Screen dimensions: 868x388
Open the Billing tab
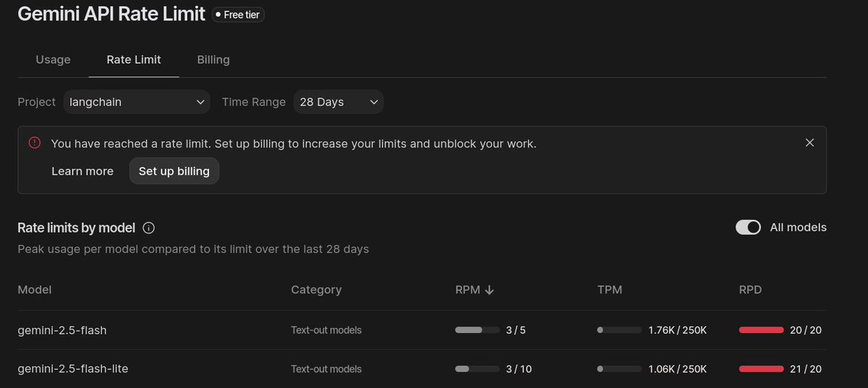tap(213, 59)
